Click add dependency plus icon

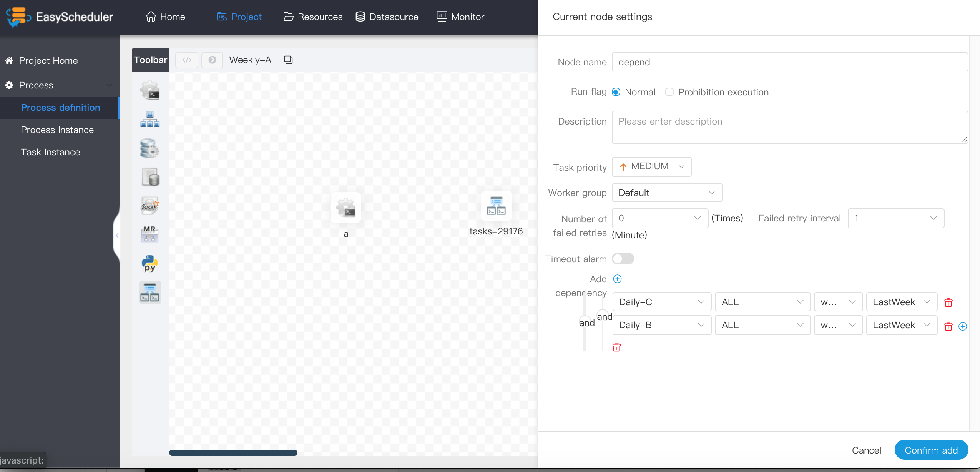(617, 279)
